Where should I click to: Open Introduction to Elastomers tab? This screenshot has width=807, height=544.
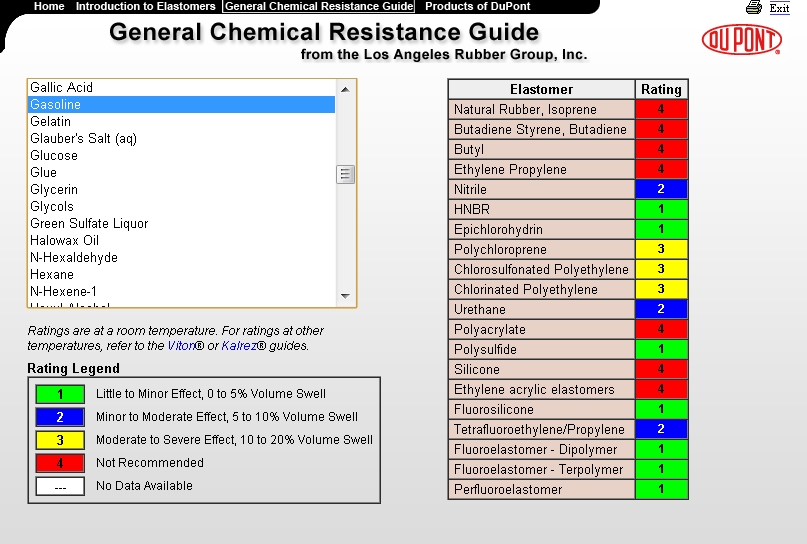145,6
